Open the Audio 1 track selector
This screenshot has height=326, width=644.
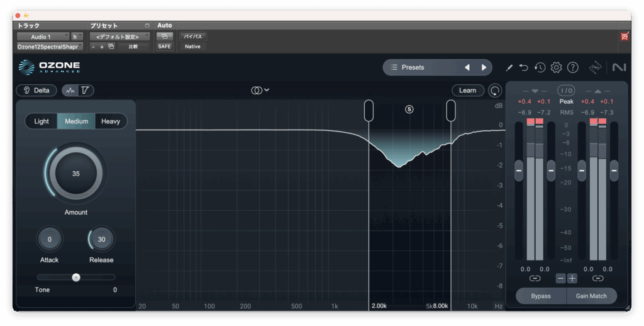point(43,37)
